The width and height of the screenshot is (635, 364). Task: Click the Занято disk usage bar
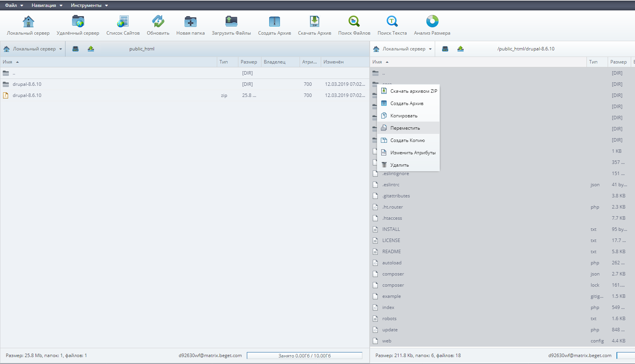click(x=305, y=356)
